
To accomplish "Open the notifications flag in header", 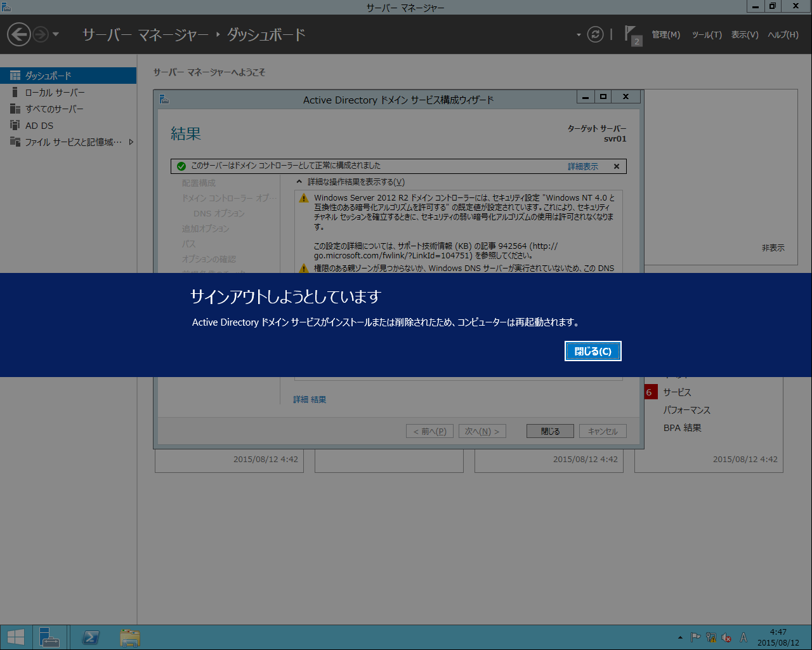I will [x=632, y=35].
